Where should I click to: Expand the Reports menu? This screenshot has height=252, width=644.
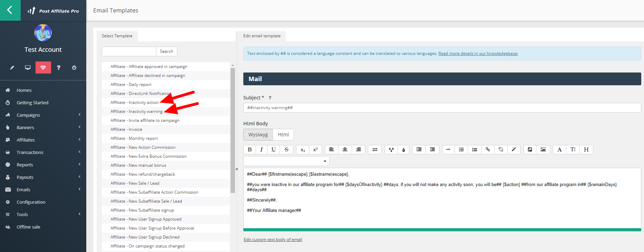point(43,165)
